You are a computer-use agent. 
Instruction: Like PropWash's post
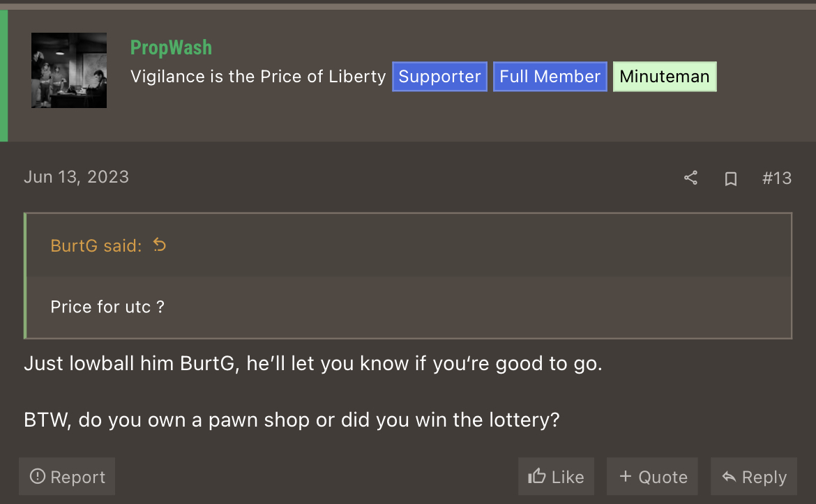556,476
